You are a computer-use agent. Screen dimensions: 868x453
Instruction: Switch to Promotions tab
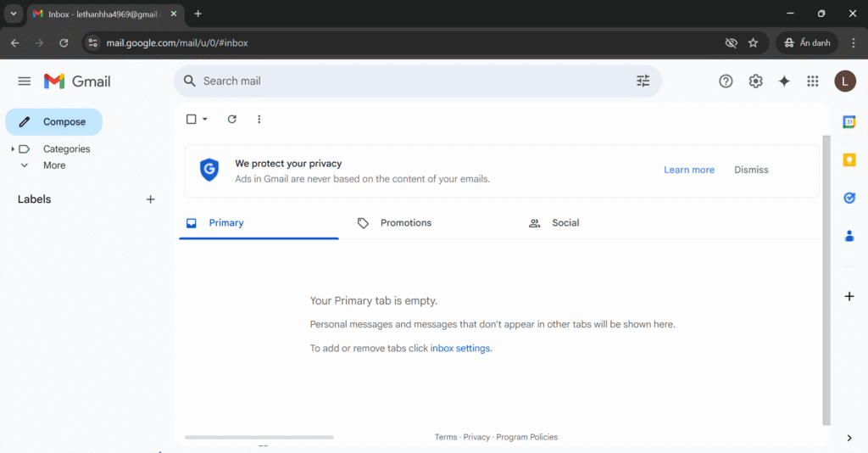pos(405,223)
